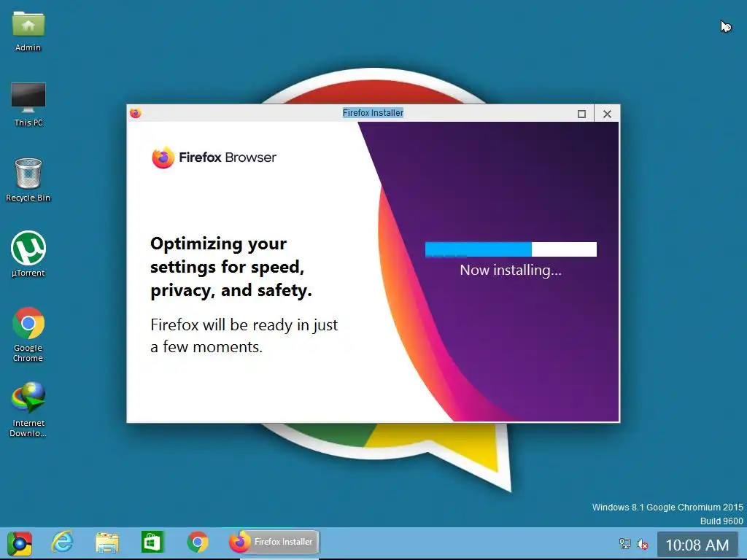The width and height of the screenshot is (747, 560).
Task: Click the muted volume tray icon
Action: [643, 543]
